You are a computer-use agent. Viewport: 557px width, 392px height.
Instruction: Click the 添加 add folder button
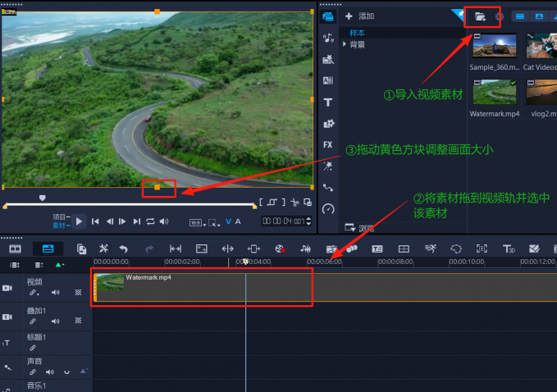coord(359,16)
